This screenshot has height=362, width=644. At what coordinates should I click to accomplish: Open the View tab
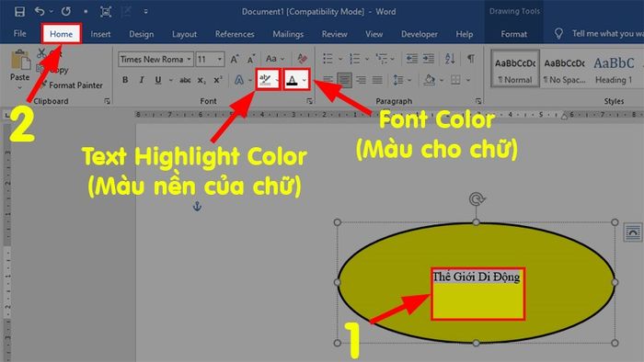coord(374,34)
